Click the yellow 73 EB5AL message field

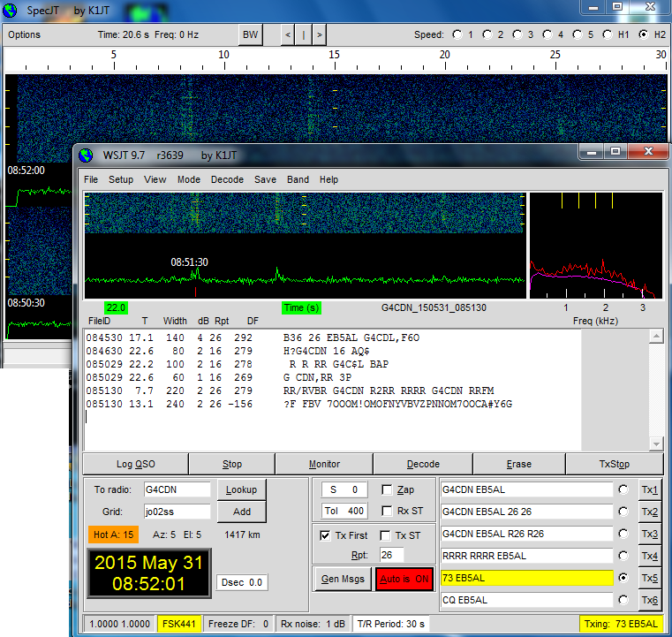point(526,578)
